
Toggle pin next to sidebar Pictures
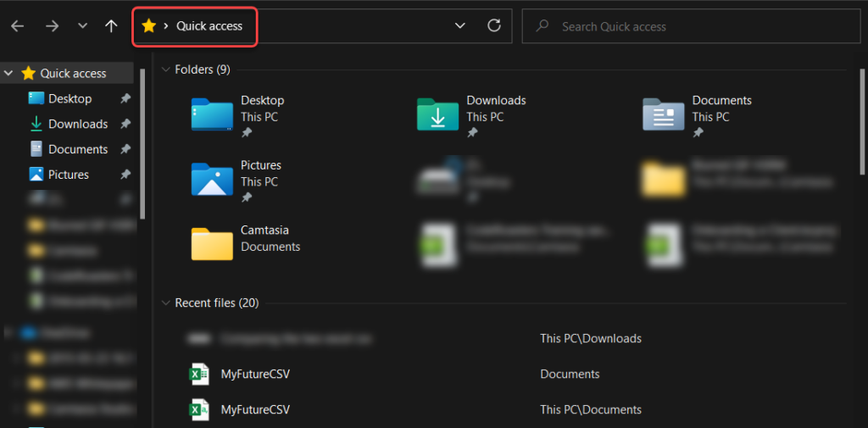coord(125,175)
